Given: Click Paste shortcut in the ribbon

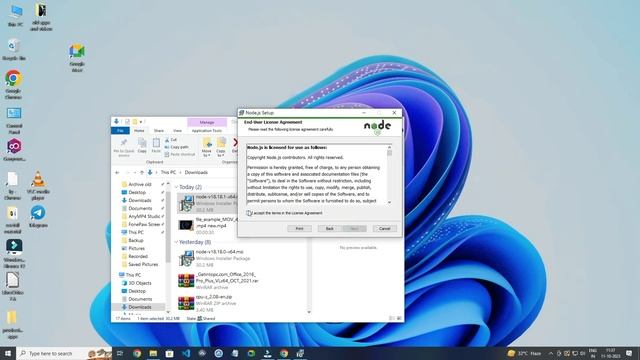Looking at the screenshot, I should pyautogui.click(x=180, y=154).
